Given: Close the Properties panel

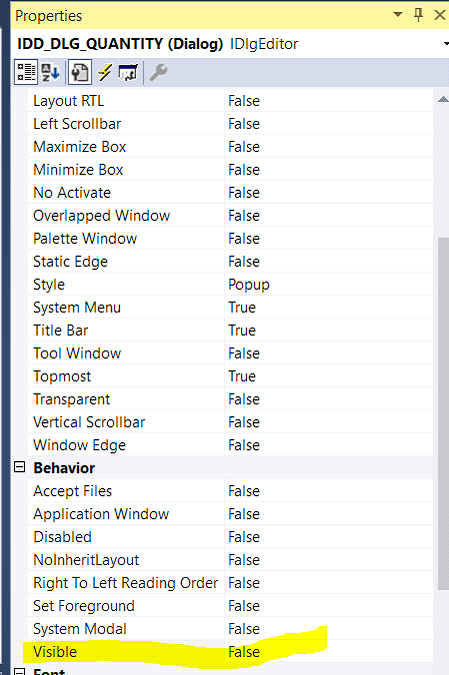Looking at the screenshot, I should click(440, 15).
